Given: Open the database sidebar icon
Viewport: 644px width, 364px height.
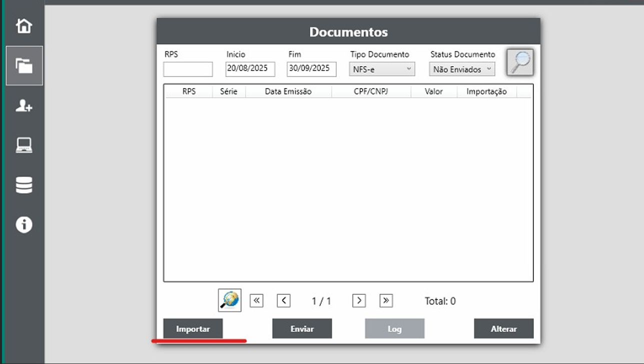Looking at the screenshot, I should [x=24, y=185].
